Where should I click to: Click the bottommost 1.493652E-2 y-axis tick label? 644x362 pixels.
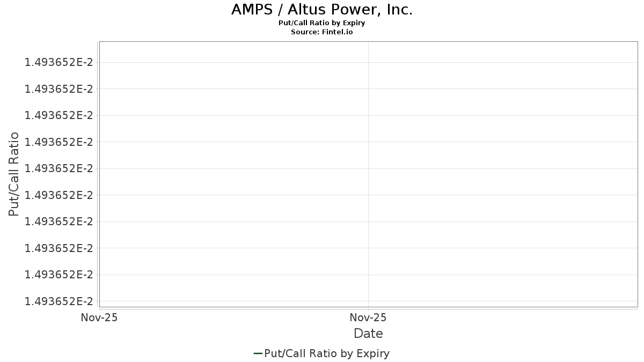coord(58,301)
